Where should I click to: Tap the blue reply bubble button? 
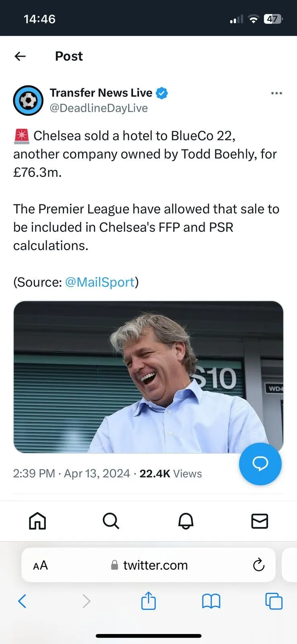coord(260,464)
